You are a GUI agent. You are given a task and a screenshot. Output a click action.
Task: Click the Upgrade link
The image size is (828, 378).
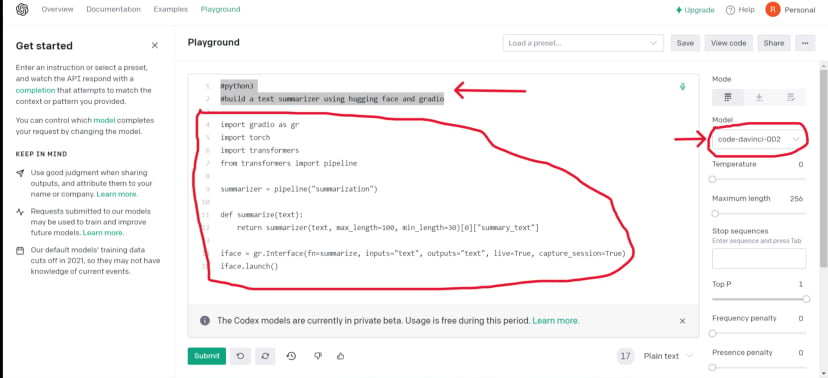click(x=695, y=10)
